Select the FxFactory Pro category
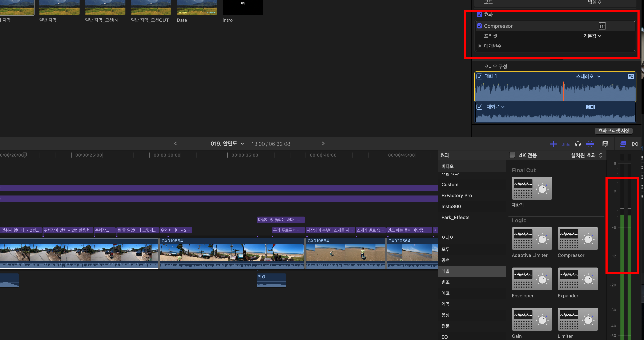 (x=456, y=195)
